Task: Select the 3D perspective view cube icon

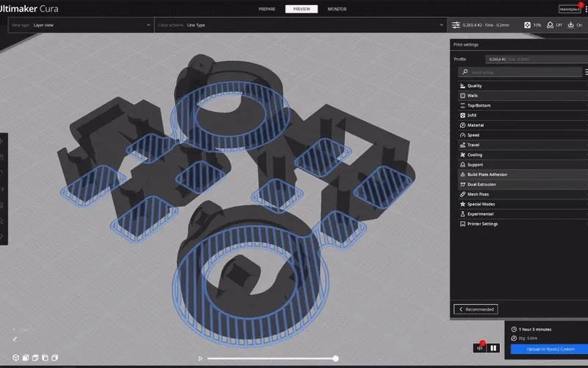Action: (15, 358)
